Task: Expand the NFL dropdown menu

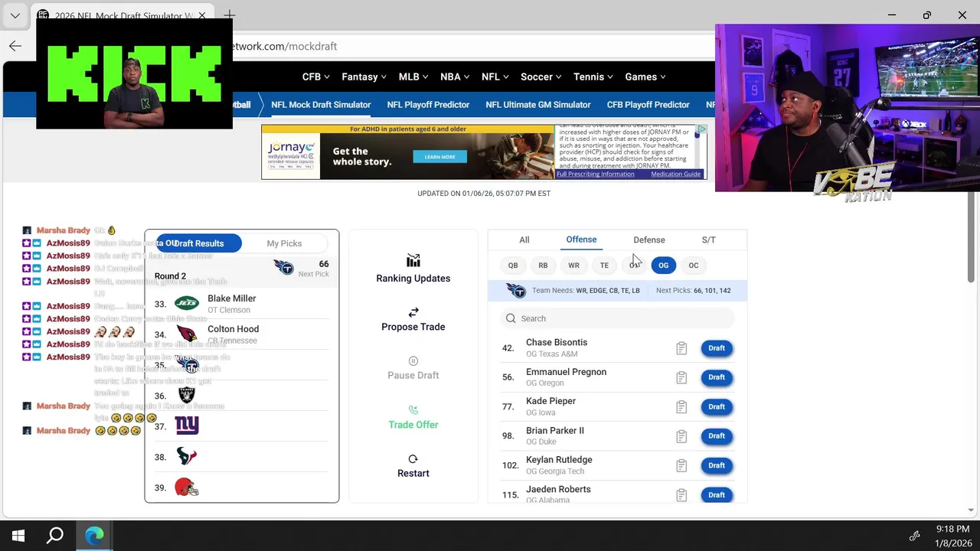Action: [x=495, y=77]
